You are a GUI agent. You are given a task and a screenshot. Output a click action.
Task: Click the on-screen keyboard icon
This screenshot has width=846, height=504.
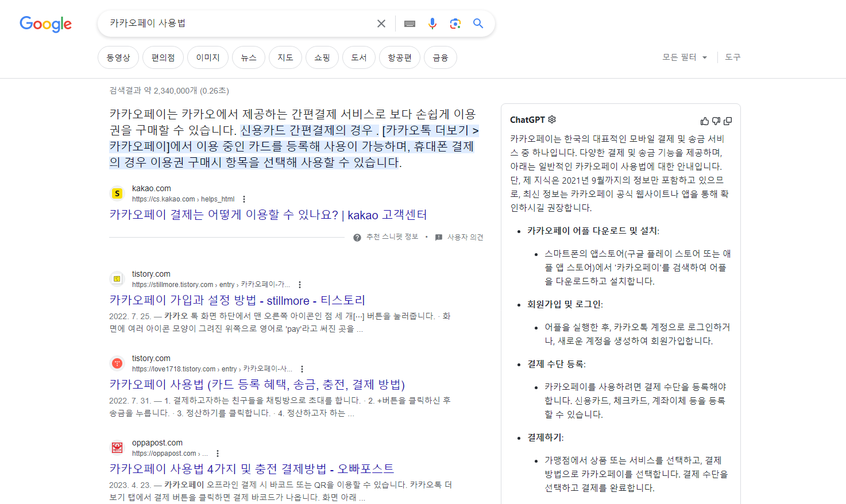coord(409,23)
